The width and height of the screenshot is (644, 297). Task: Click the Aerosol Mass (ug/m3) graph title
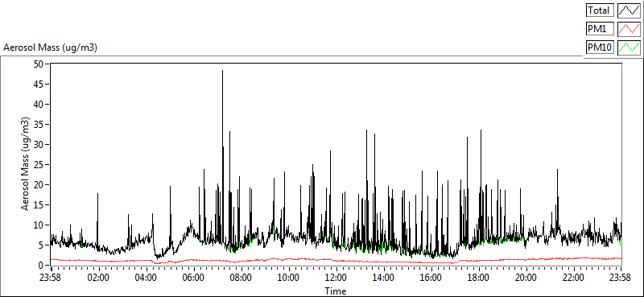tap(50, 47)
